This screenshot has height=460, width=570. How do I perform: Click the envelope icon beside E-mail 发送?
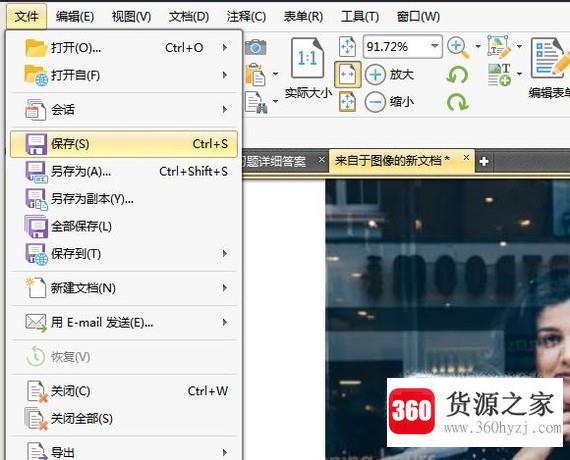(36, 323)
